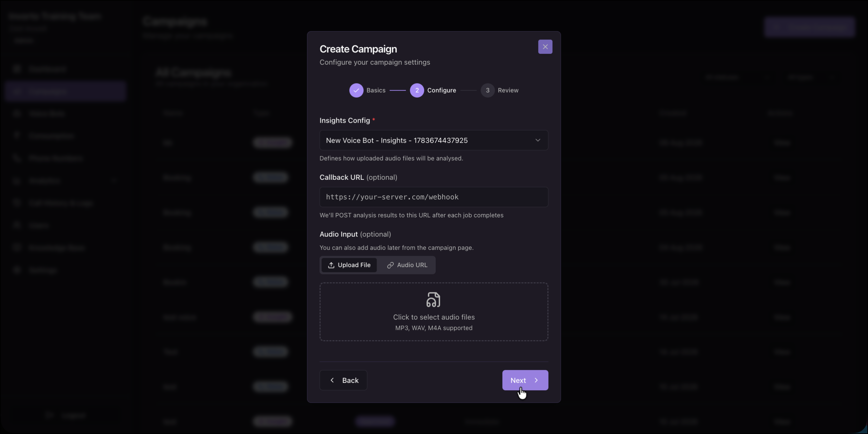This screenshot has width=868, height=434.
Task: Click the audio file icon in dropzone
Action: click(433, 300)
